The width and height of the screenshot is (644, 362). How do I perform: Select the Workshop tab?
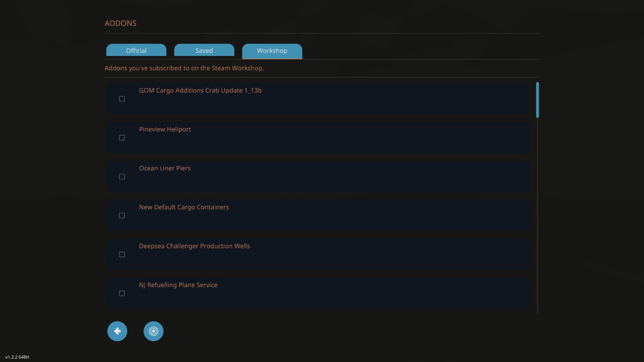click(272, 51)
